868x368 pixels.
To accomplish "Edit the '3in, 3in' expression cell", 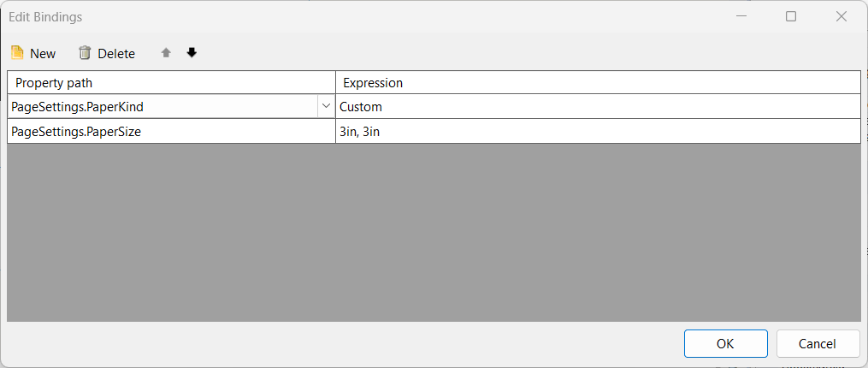I will point(597,131).
